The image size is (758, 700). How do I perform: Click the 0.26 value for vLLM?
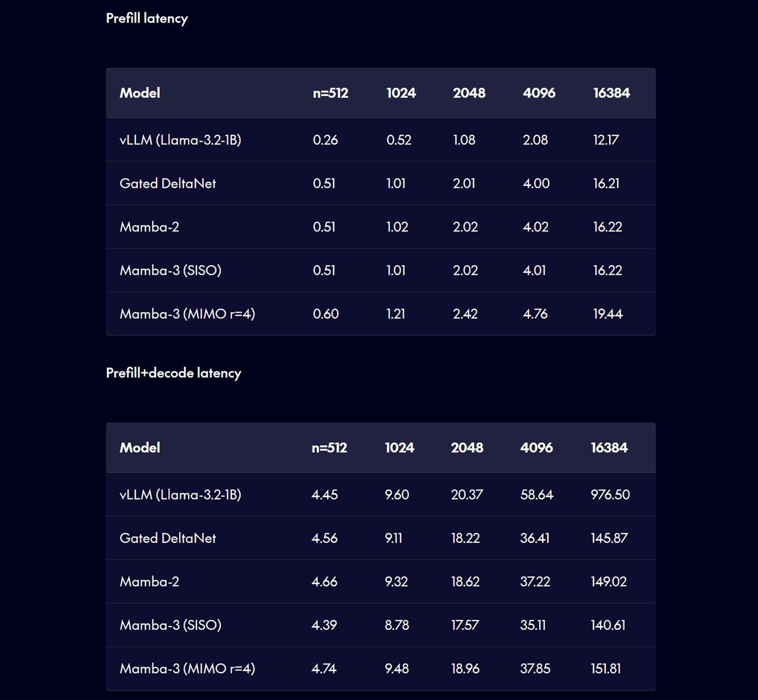pyautogui.click(x=325, y=140)
